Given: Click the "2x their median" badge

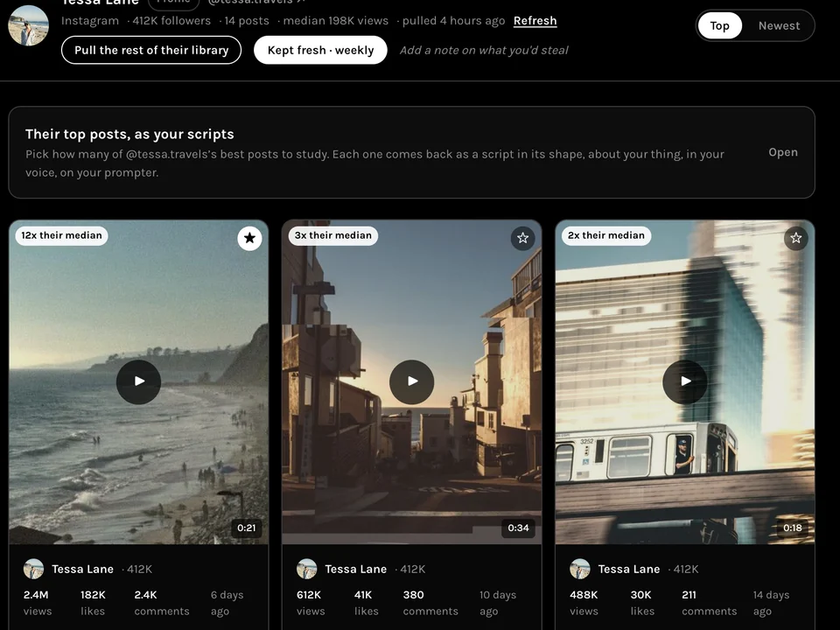Looking at the screenshot, I should [606, 235].
